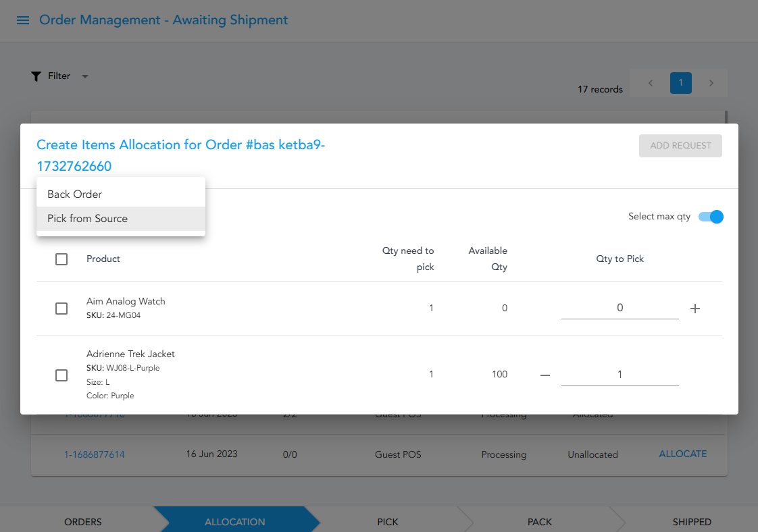
Task: Click the ALLOCATE link for order 1-1686877614
Action: (682, 454)
